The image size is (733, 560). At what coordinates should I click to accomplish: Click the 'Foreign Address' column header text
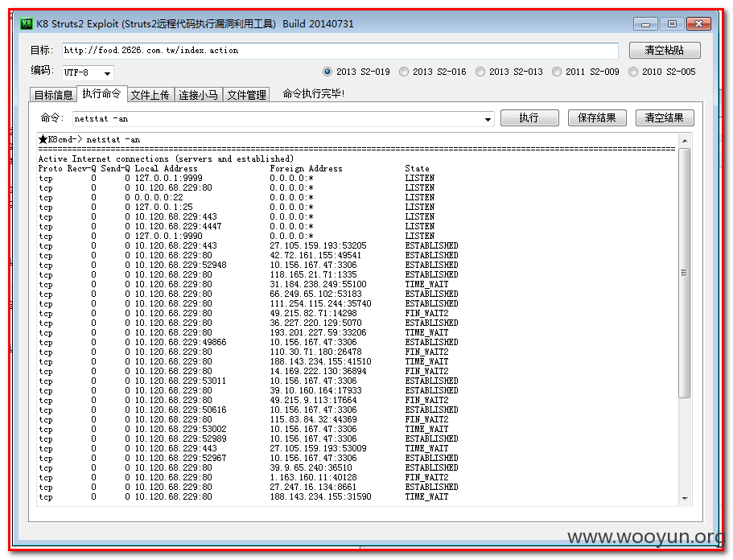click(x=307, y=169)
